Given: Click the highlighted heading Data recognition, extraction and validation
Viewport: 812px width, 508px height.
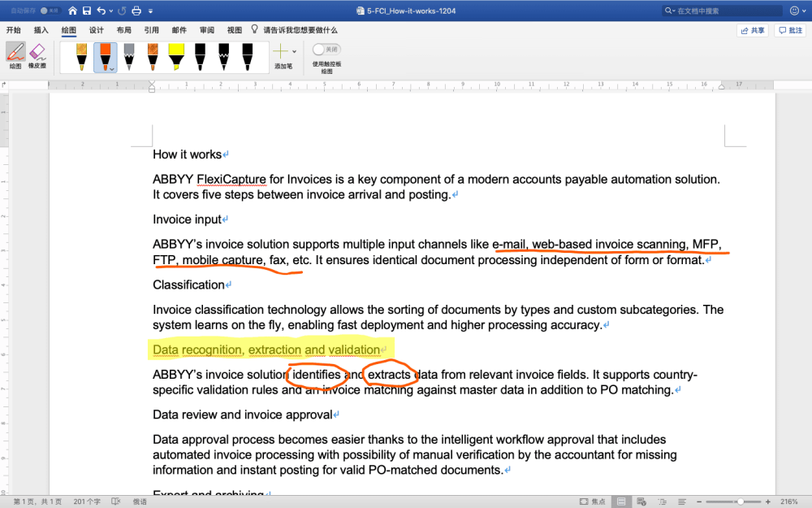Looking at the screenshot, I should point(266,350).
